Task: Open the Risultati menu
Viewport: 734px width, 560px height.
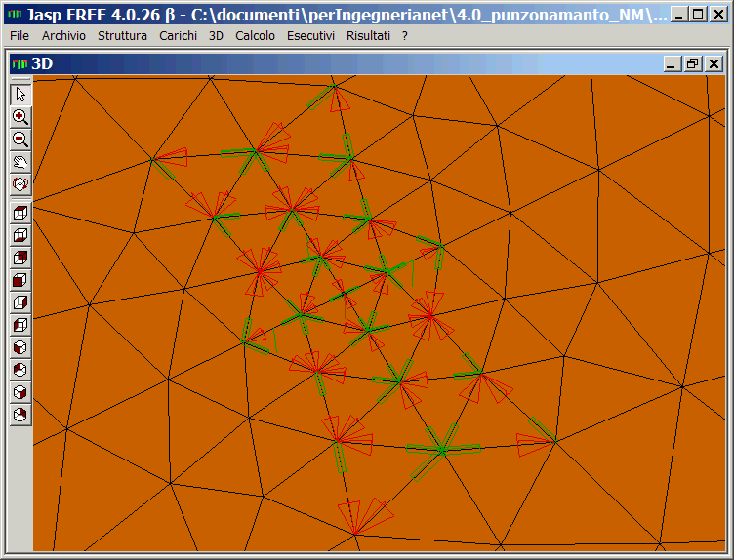Action: coord(368,35)
